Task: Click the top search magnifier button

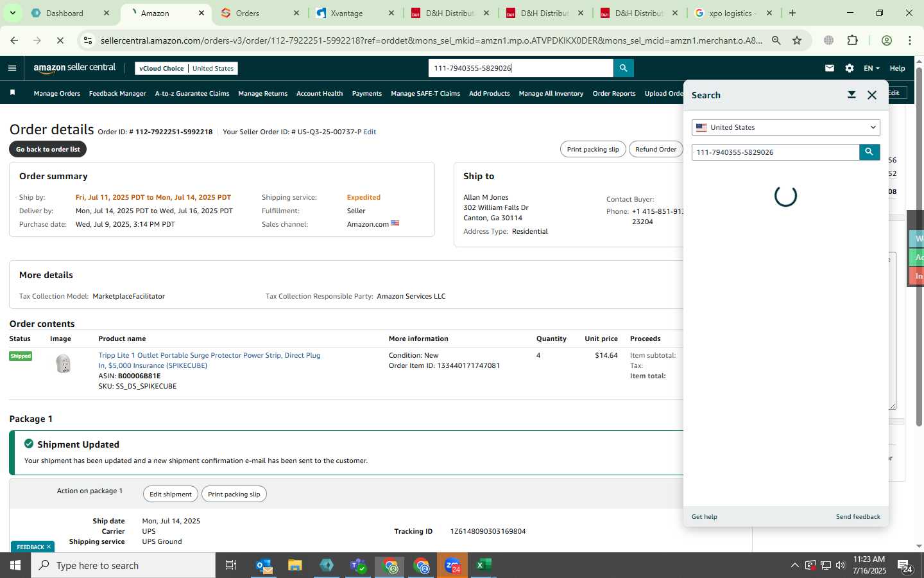Action: tap(624, 68)
